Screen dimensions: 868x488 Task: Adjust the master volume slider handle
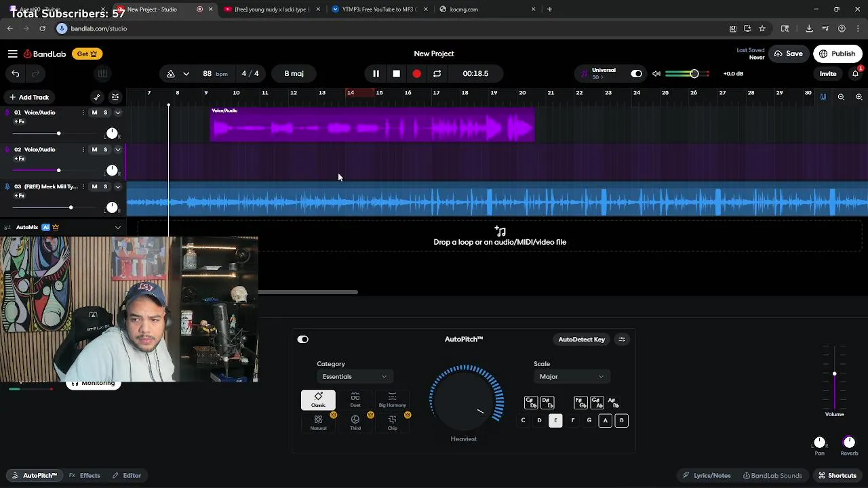tap(694, 73)
